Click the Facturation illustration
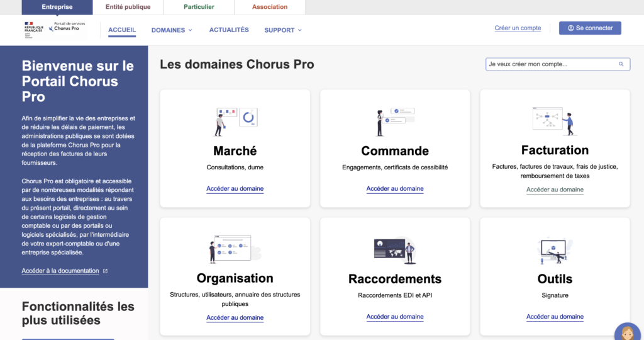The height and width of the screenshot is (340, 644). (x=555, y=121)
